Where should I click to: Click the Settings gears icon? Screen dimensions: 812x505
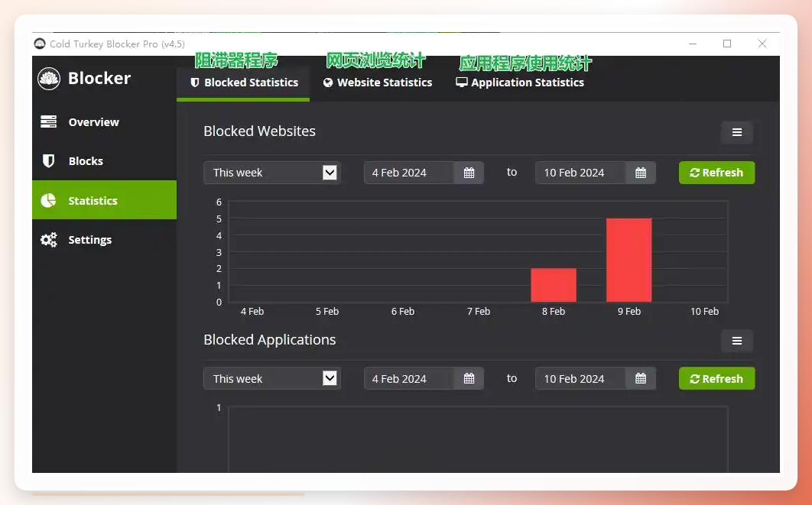pyautogui.click(x=49, y=240)
